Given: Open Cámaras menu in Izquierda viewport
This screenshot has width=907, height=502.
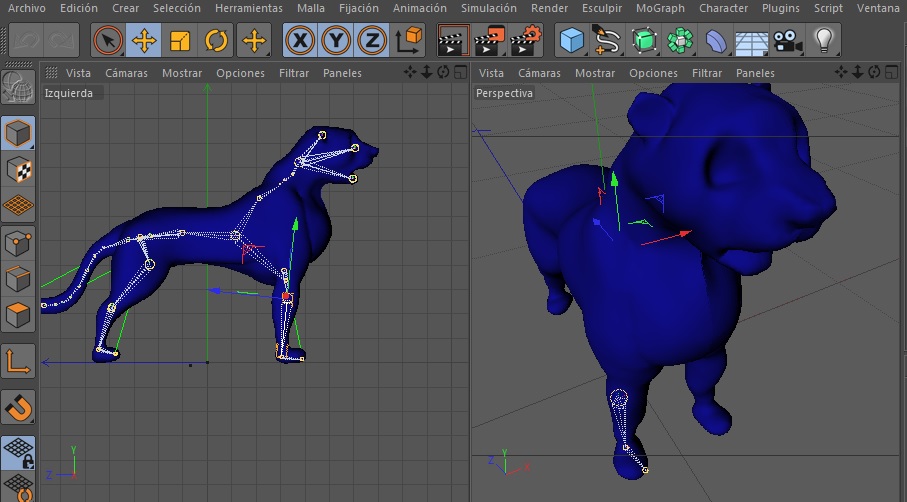Looking at the screenshot, I should [x=127, y=73].
